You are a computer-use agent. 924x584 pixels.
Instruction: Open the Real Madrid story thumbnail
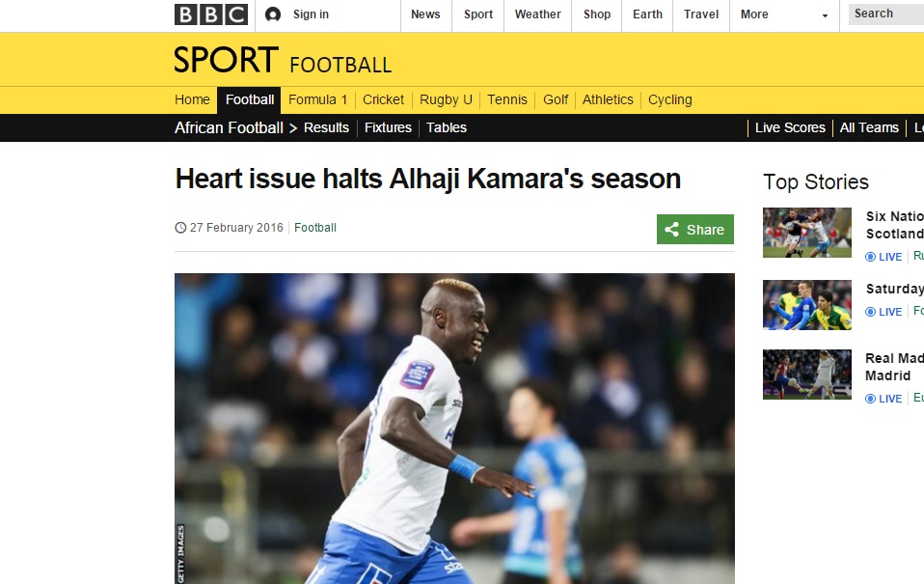tap(806, 375)
